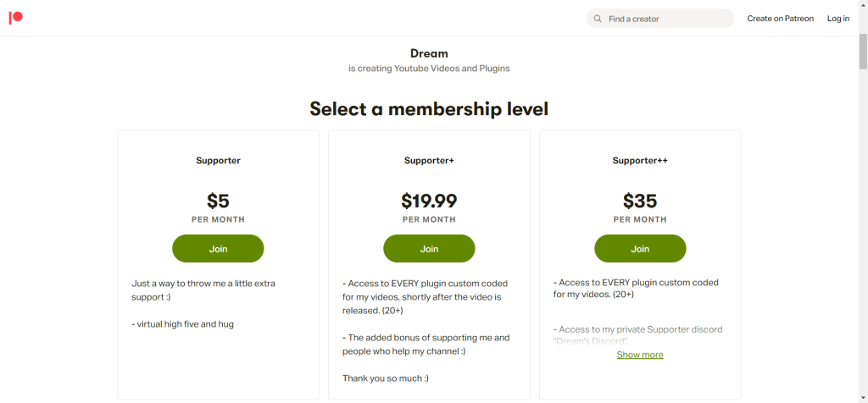Click the scrollbar down arrow
This screenshot has height=403, width=868.
(x=863, y=397)
